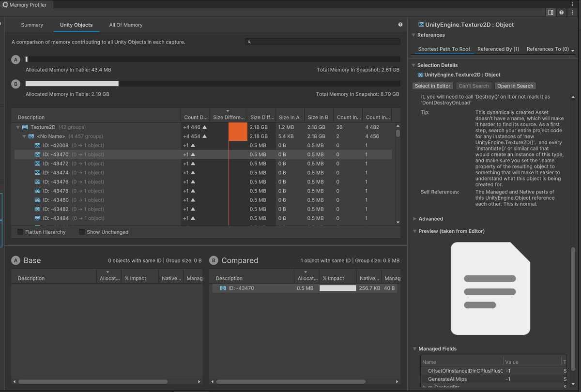
Task: Click the Select in Editor button
Action: [x=433, y=86]
